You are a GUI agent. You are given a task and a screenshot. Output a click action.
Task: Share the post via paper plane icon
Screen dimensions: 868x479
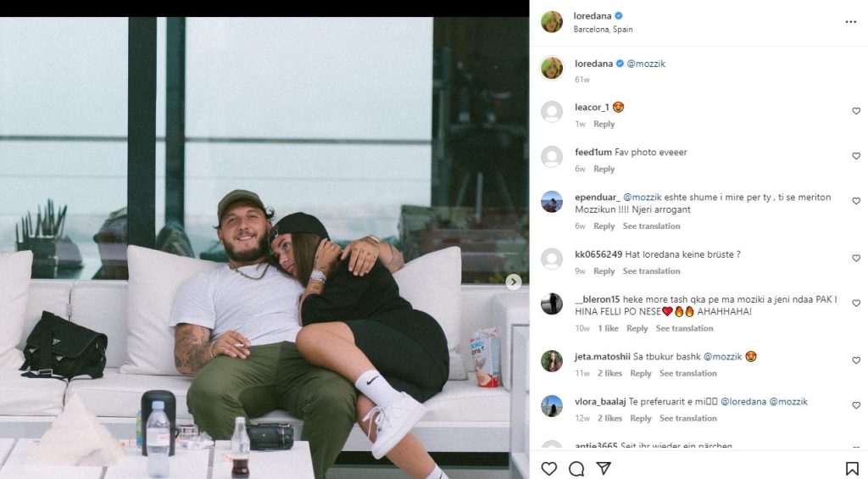coord(604,468)
